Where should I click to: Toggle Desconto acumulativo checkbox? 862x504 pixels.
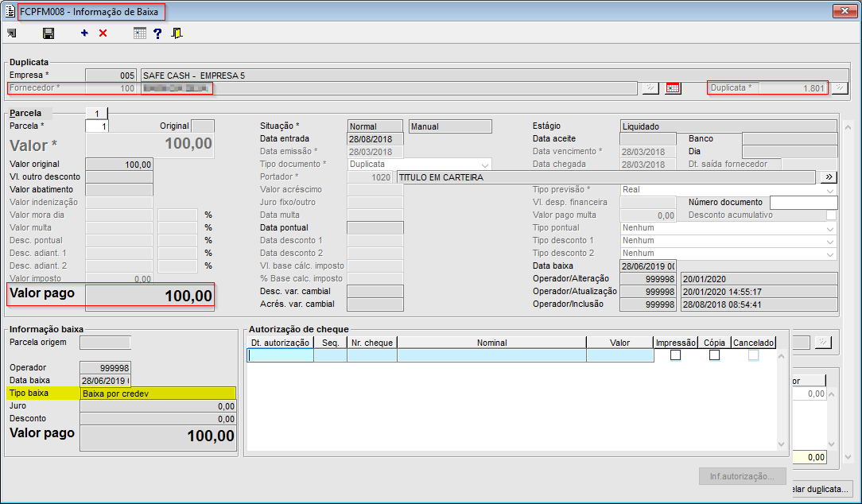pyautogui.click(x=831, y=215)
